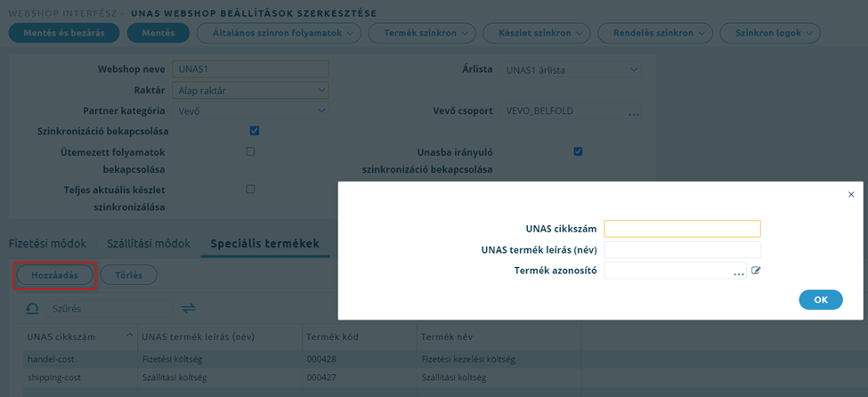Toggle Unasba irányuló szinkronizáció checkbox

click(x=578, y=151)
